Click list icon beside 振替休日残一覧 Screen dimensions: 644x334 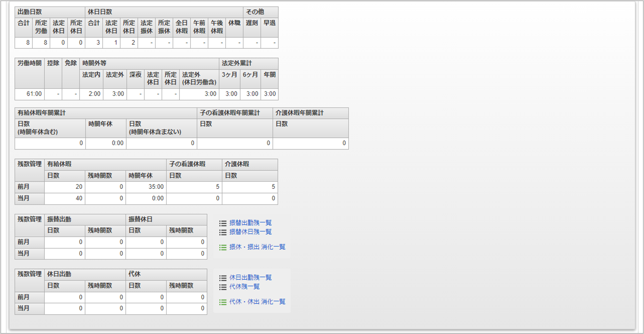coord(223,232)
